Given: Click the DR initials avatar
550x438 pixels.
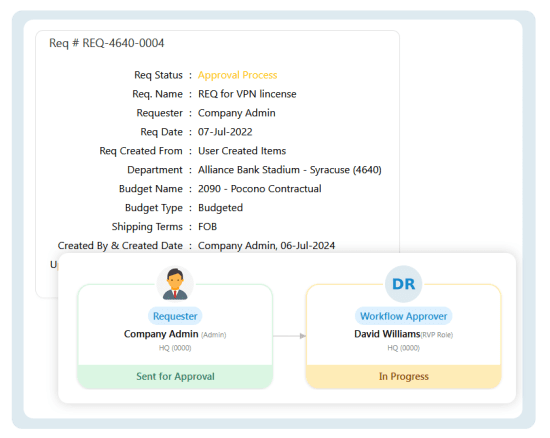Looking at the screenshot, I should (403, 284).
